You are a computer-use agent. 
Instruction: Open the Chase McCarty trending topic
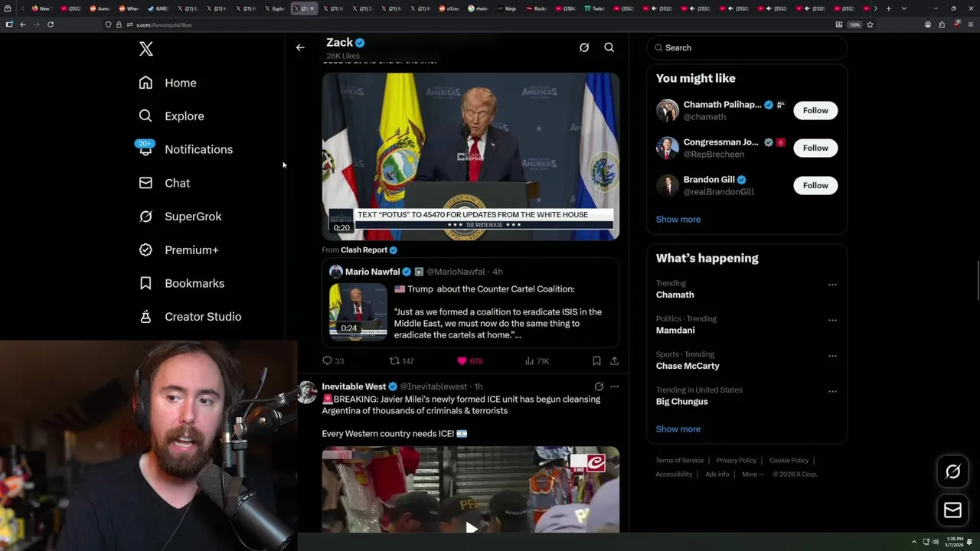click(x=688, y=366)
